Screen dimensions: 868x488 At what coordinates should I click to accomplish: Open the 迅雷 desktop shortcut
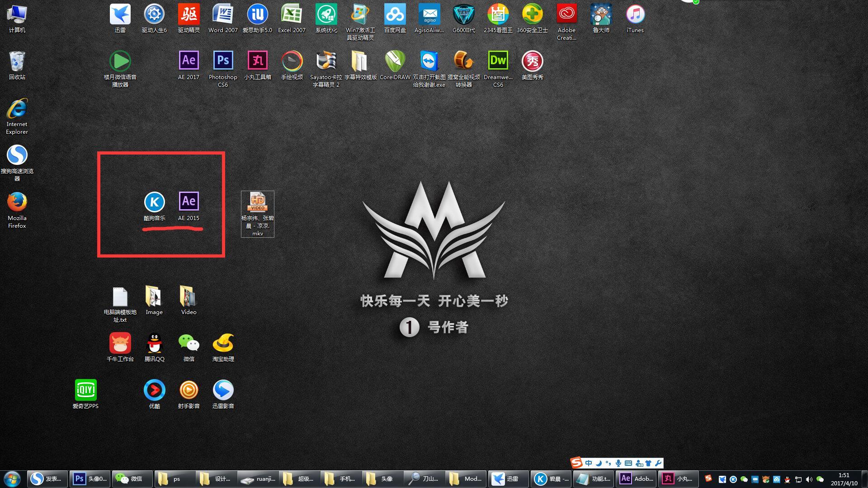[120, 19]
